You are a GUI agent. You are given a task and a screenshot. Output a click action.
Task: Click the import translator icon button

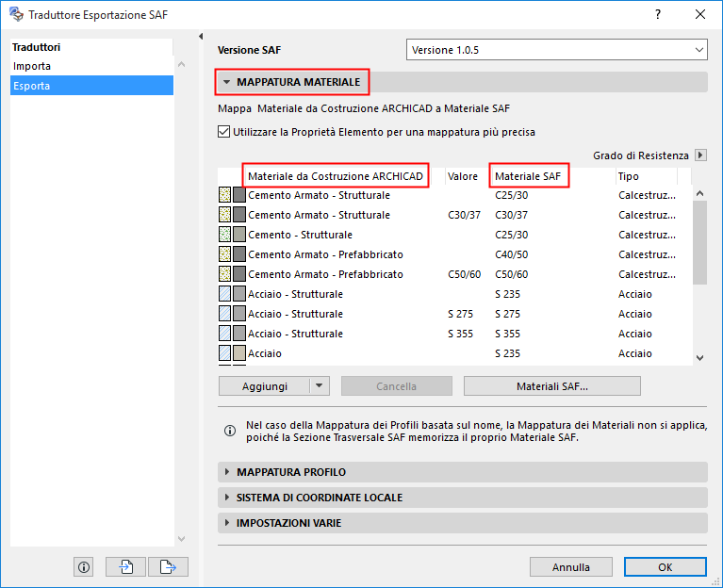coord(125,567)
